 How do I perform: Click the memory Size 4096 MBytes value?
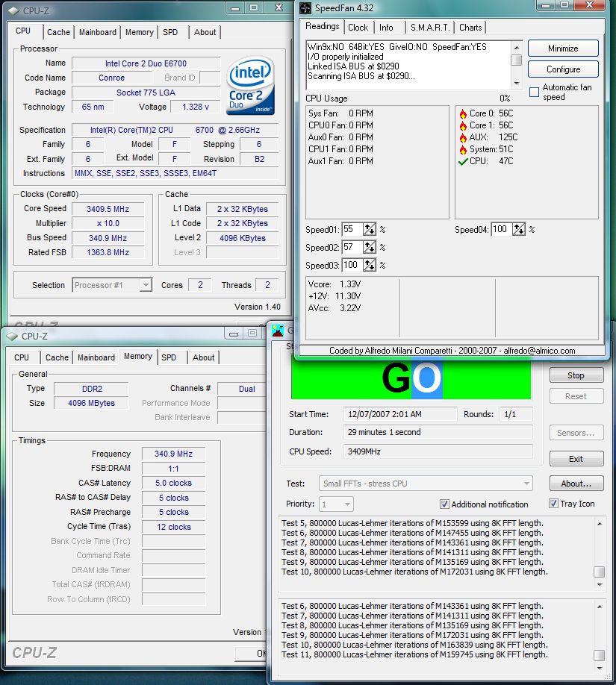[91, 403]
